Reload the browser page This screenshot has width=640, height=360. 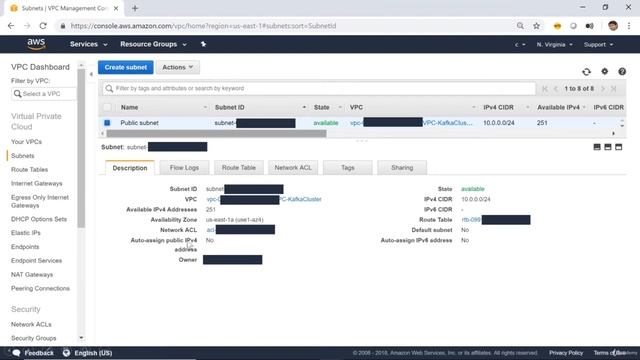43,26
